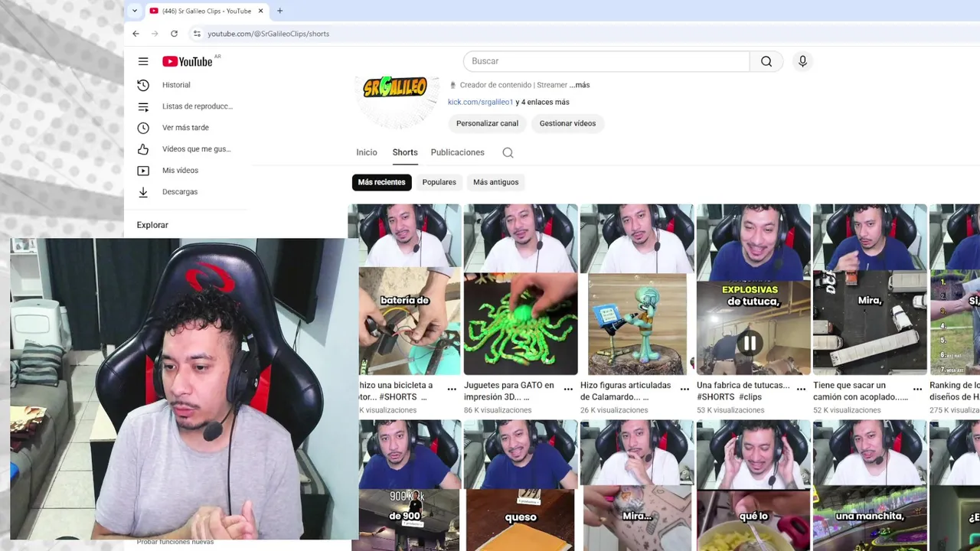
Task: Expand channel description with ...más
Action: [x=580, y=85]
